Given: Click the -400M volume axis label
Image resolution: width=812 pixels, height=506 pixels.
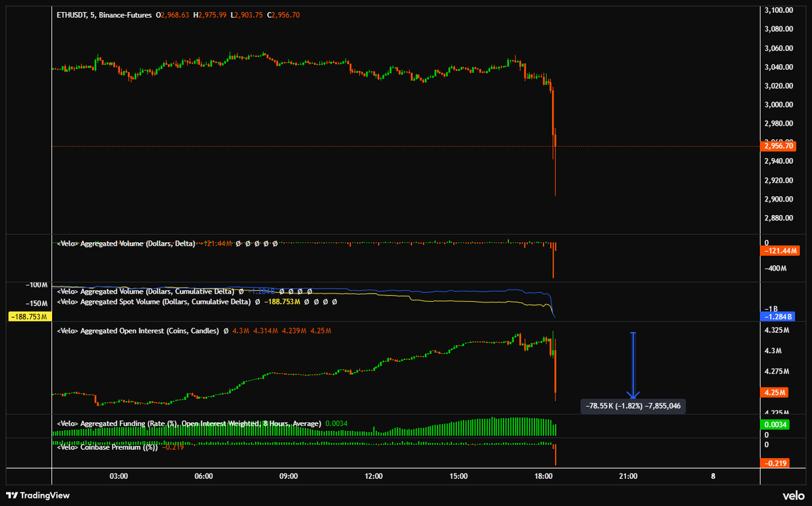Looking at the screenshot, I should [x=775, y=269].
